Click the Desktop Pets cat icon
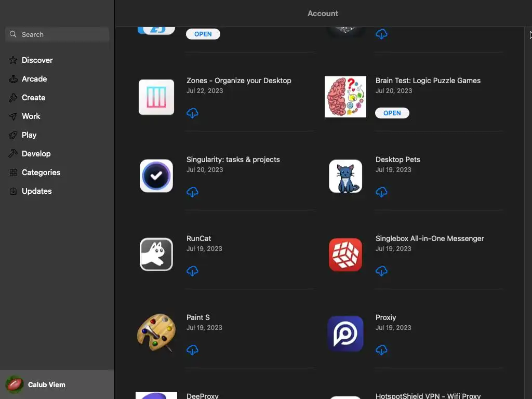This screenshot has width=532, height=399. coord(345,177)
